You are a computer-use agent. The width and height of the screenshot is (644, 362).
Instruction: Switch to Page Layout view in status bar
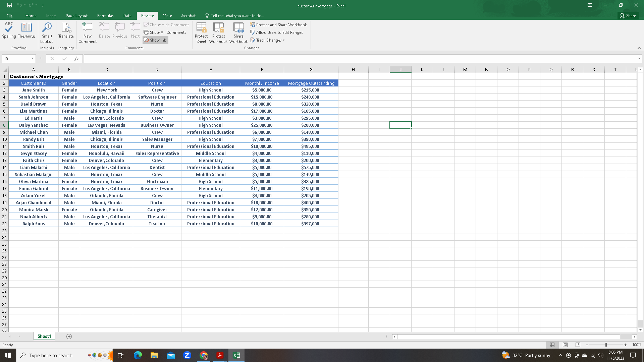point(565,345)
